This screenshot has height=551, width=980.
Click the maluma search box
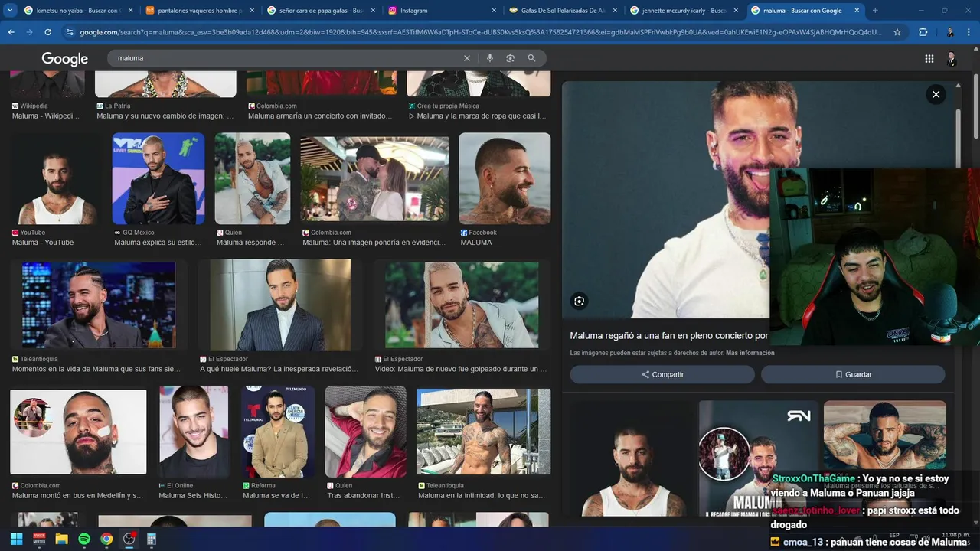click(x=287, y=58)
